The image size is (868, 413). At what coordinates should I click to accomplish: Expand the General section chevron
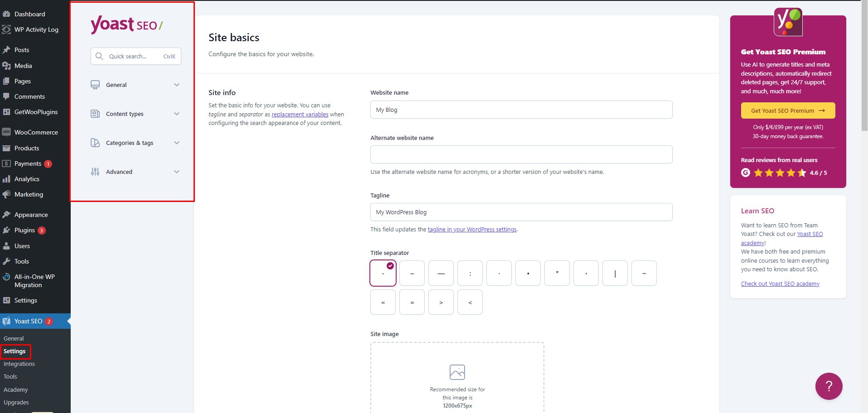[x=177, y=85]
